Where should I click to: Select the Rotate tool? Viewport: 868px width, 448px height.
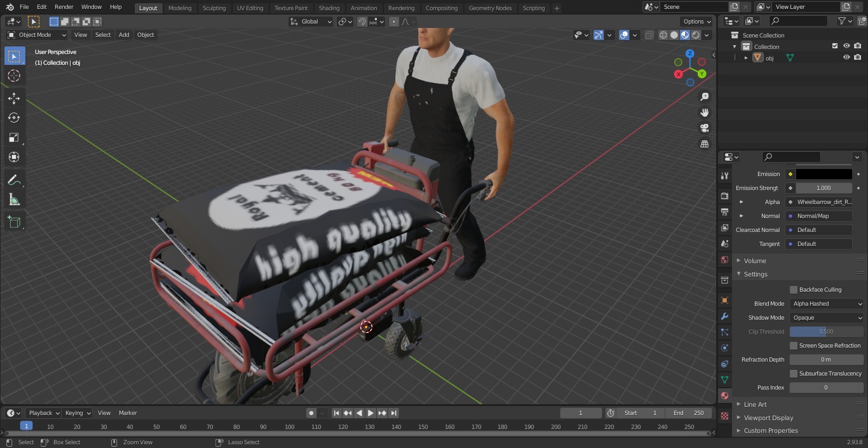tap(14, 118)
